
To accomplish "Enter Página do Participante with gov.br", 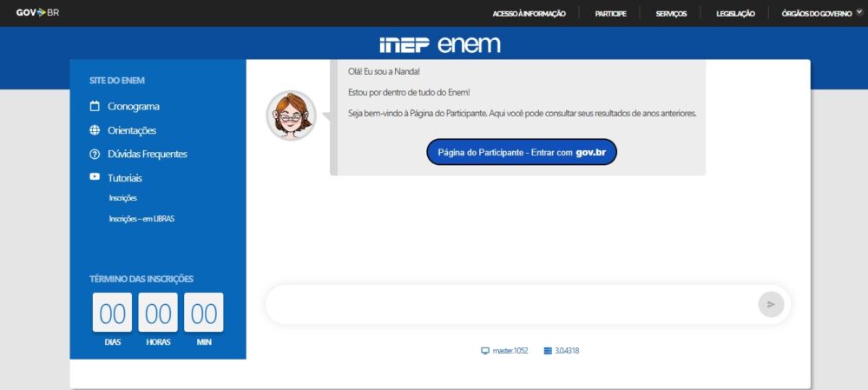I will tap(522, 152).
